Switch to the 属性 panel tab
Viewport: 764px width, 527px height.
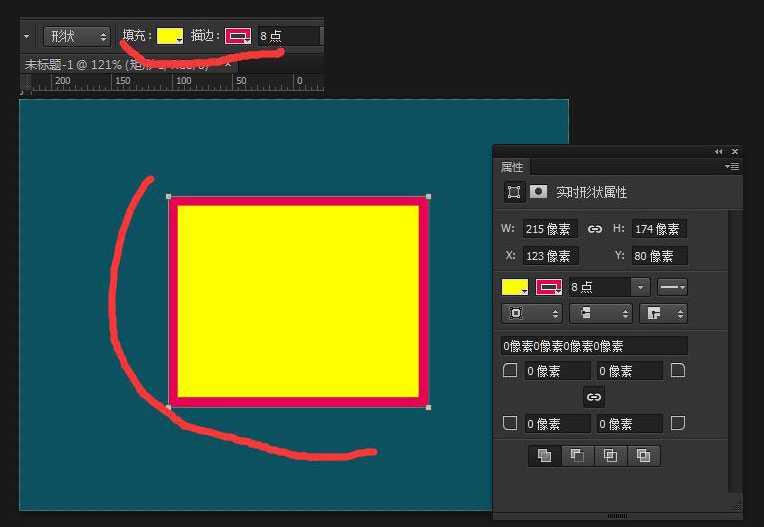click(512, 167)
